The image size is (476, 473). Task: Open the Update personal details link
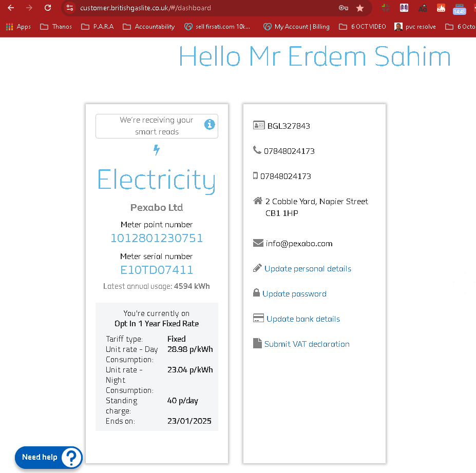[x=308, y=269]
